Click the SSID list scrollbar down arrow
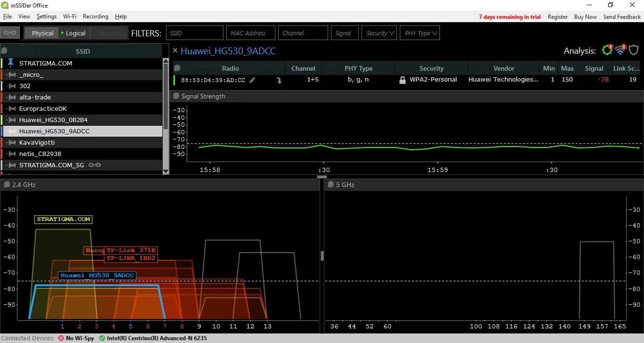644x343 pixels. click(165, 171)
